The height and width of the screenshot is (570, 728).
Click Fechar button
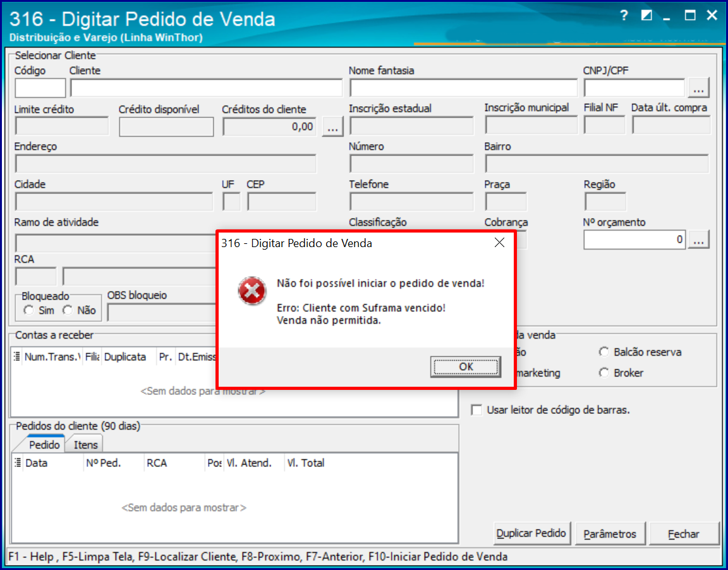pos(683,534)
